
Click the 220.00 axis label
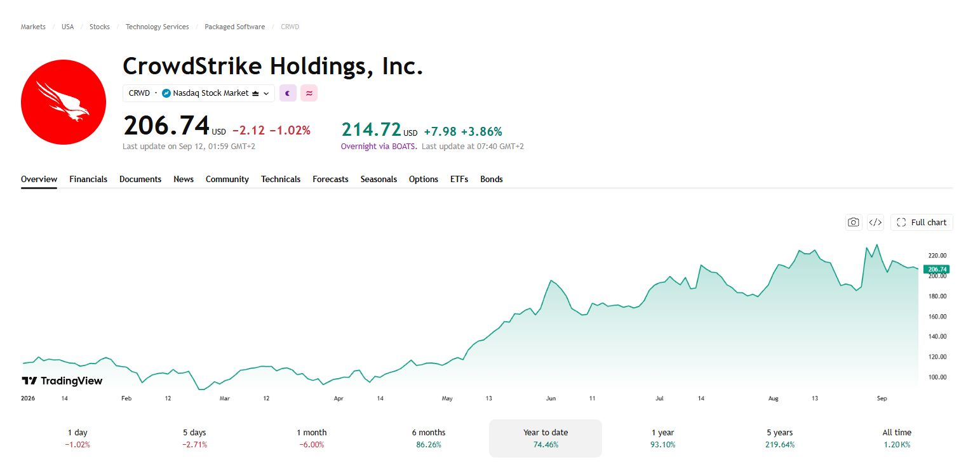(937, 256)
